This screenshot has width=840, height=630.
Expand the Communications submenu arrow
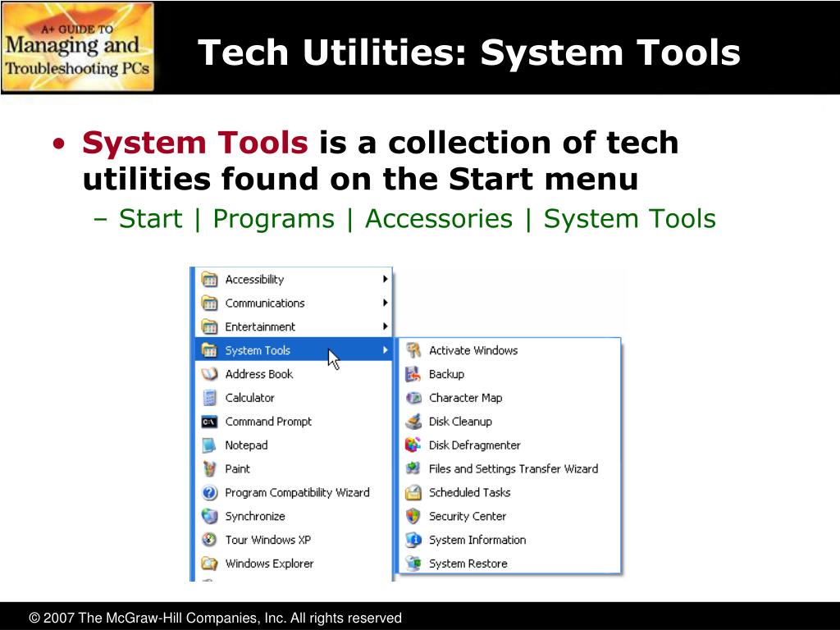click(385, 303)
